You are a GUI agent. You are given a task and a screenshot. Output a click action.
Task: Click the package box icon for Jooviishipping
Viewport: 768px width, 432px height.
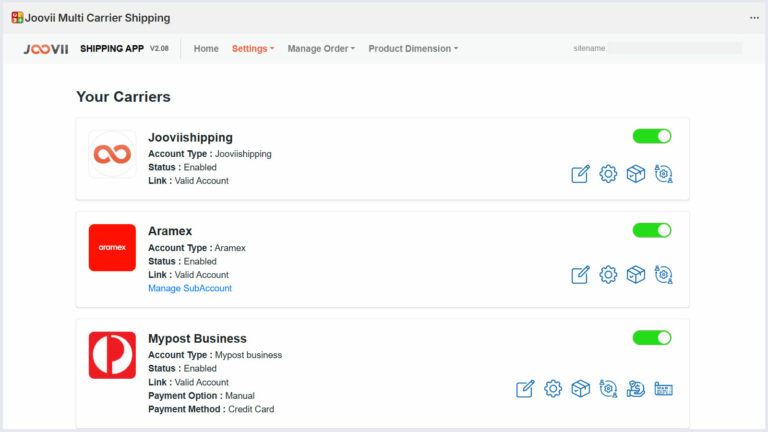click(x=635, y=174)
